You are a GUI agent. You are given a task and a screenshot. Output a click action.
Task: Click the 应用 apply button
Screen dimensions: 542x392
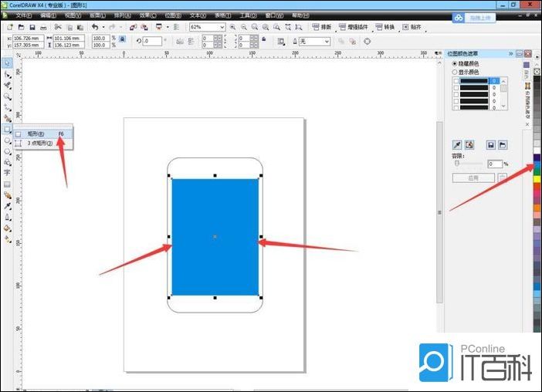coord(473,177)
